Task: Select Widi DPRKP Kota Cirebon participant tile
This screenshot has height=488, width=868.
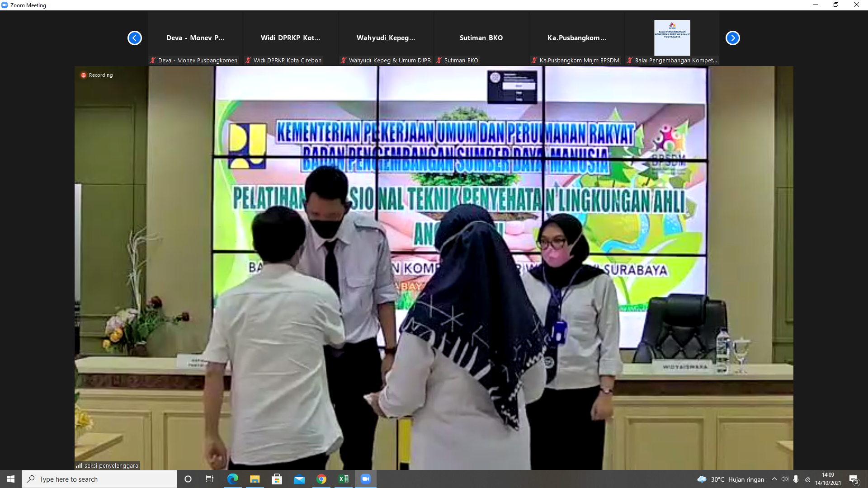Action: (291, 38)
